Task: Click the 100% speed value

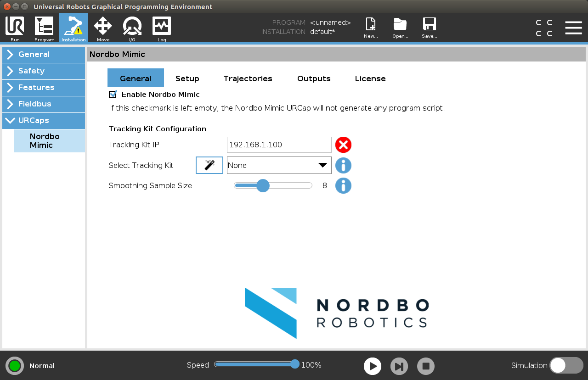Action: 311,365
